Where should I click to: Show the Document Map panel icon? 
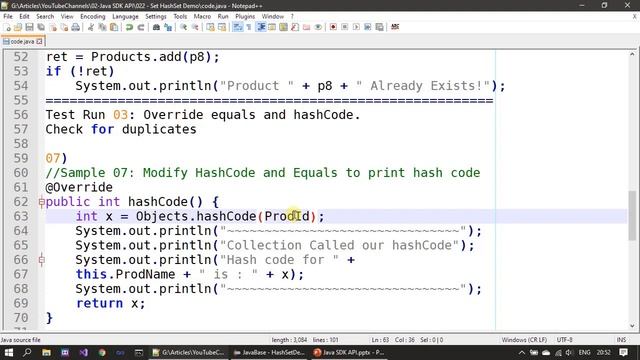coord(283,27)
